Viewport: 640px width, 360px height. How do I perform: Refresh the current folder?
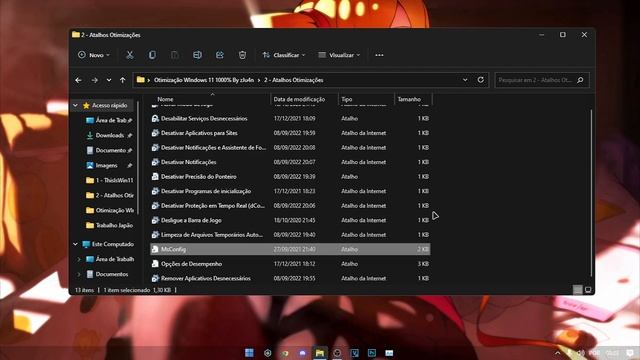[x=480, y=80]
